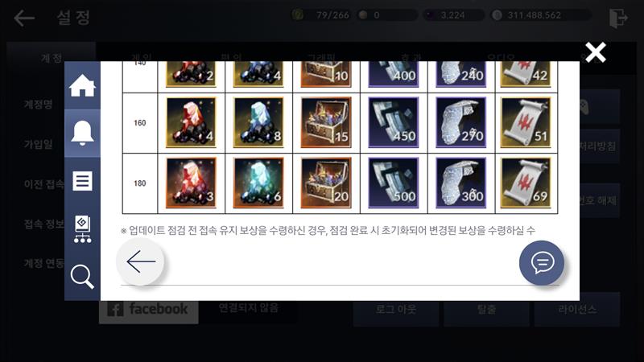The image size is (644, 362).
Task: Click the exit door icon top right
Action: [618, 18]
